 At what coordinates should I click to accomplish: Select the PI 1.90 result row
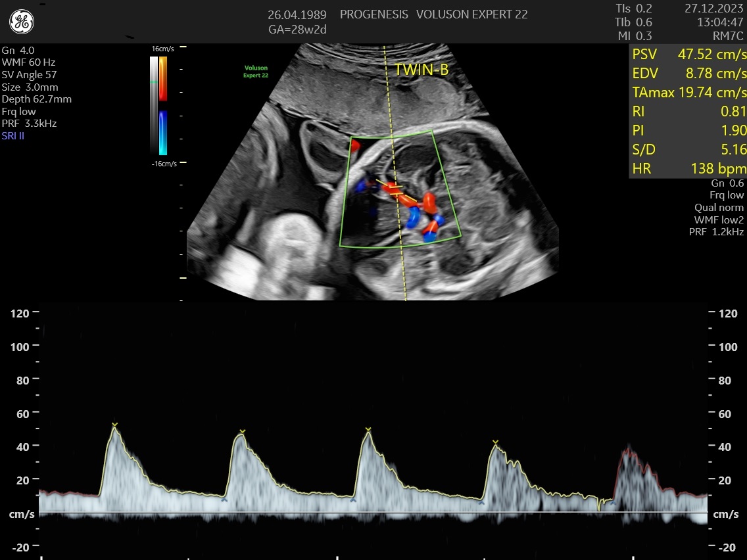point(688,130)
